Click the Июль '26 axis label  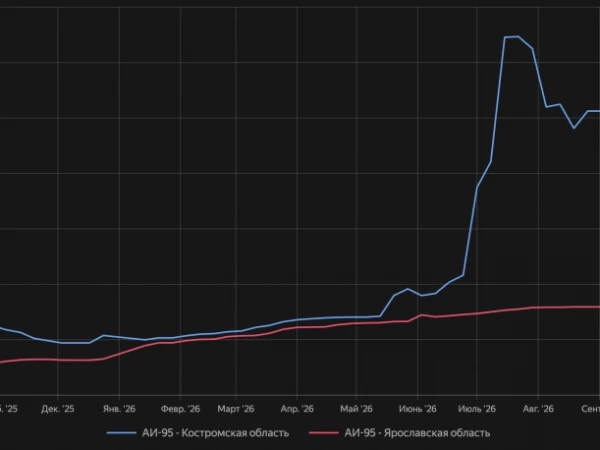(x=477, y=409)
